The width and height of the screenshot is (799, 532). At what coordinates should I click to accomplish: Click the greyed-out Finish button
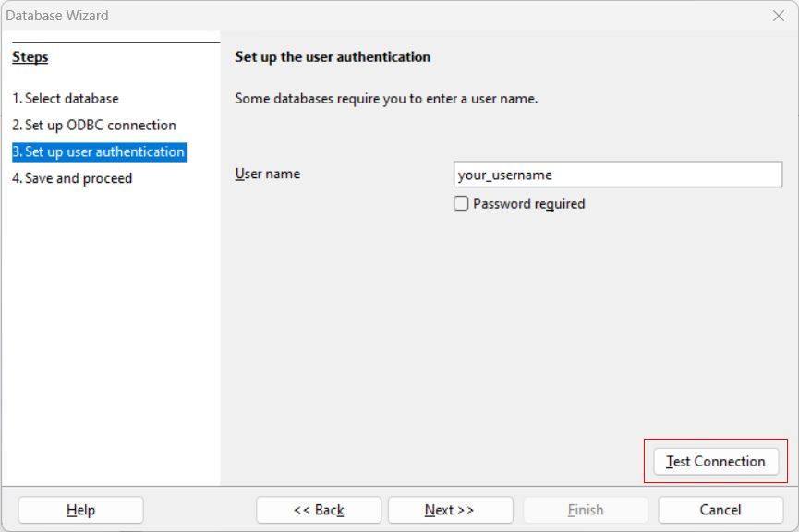[x=586, y=510]
